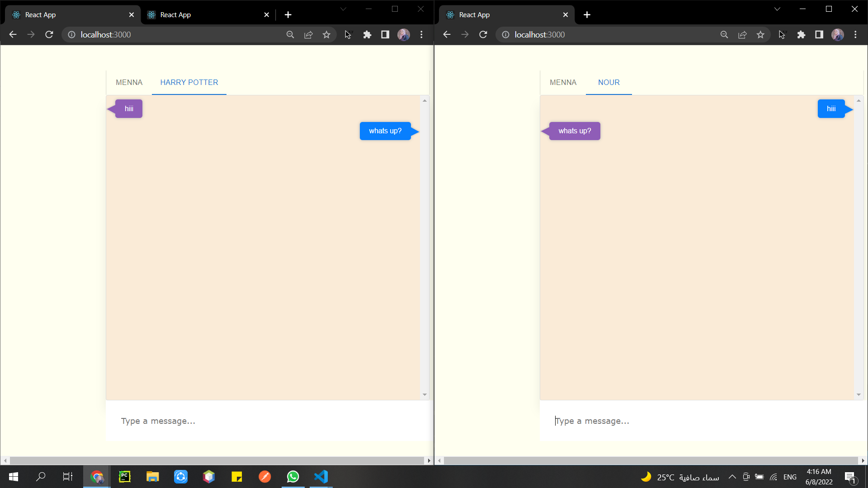868x488 pixels.
Task: Open a new tab in right browser
Action: tap(587, 14)
